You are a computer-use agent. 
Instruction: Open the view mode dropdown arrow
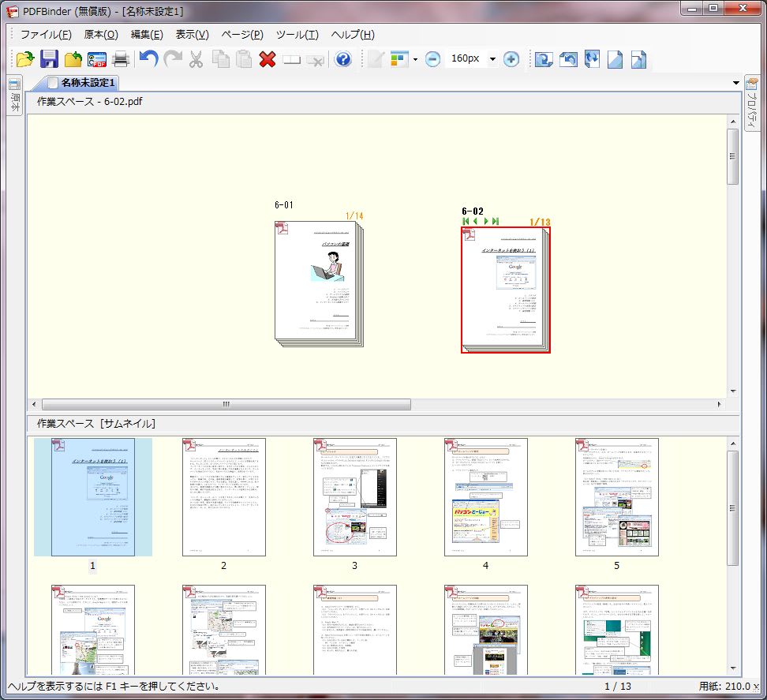(x=415, y=60)
